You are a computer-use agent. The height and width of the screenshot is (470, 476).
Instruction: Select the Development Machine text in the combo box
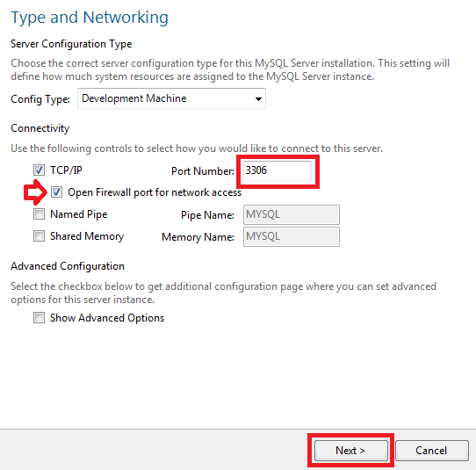[133, 98]
